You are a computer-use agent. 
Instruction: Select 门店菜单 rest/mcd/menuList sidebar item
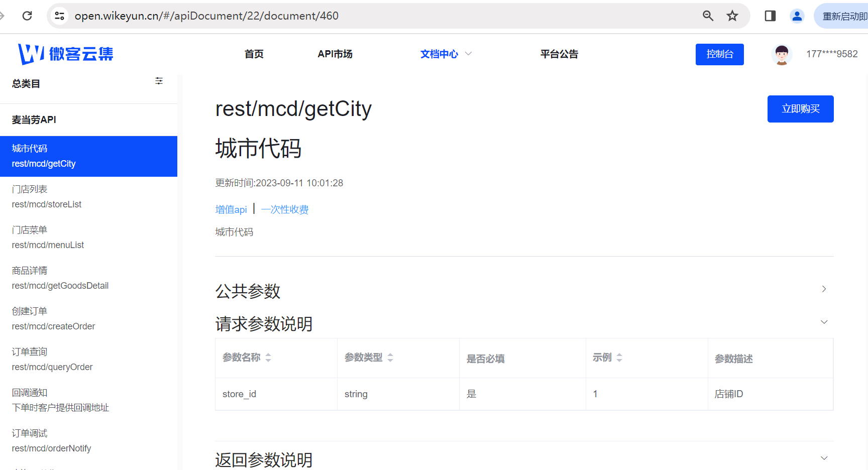(88, 238)
